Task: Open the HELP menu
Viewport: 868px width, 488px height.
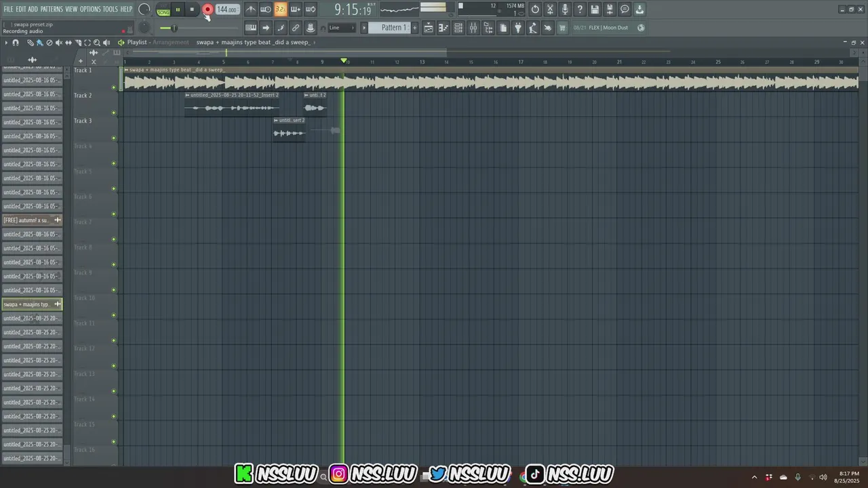Action: point(126,9)
